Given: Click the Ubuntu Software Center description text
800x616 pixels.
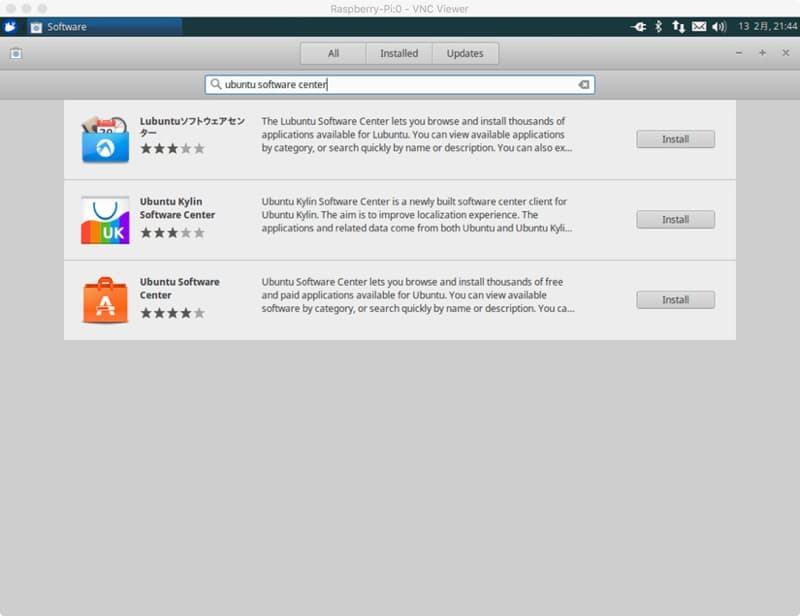Looking at the screenshot, I should 418,295.
